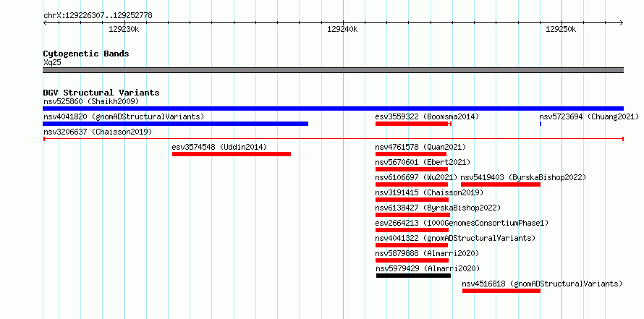Click the gray Xq25 cytogenetic band bar
Viewport: 644px width, 319px height.
[333, 70]
